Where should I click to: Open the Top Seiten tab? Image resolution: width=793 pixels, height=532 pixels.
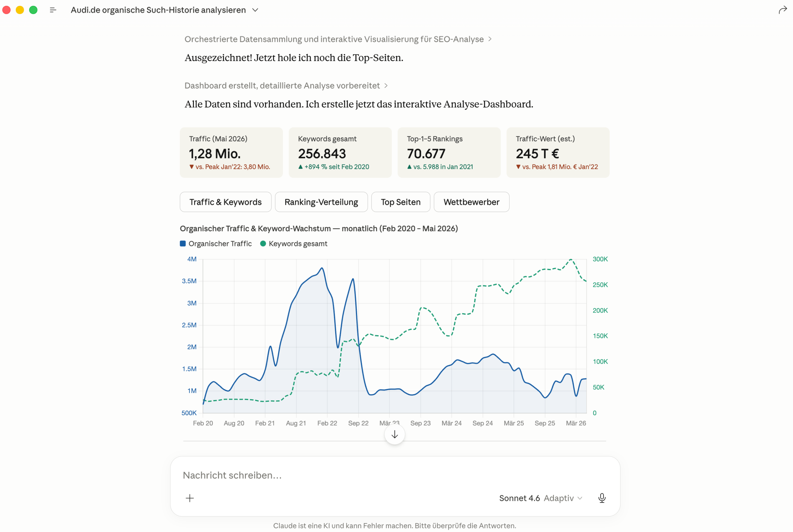[401, 202]
